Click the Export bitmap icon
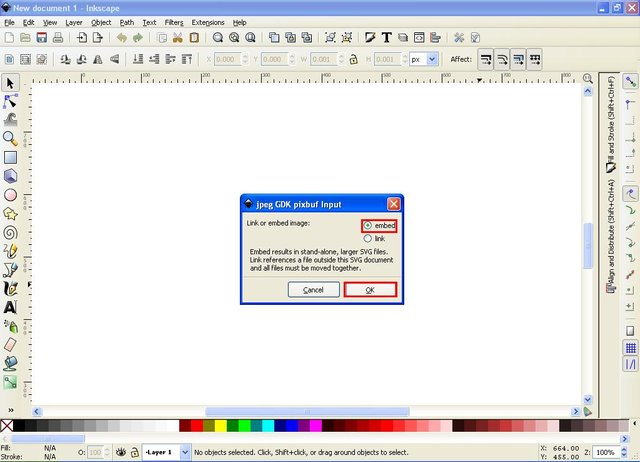This screenshot has width=640, height=462. tap(98, 38)
